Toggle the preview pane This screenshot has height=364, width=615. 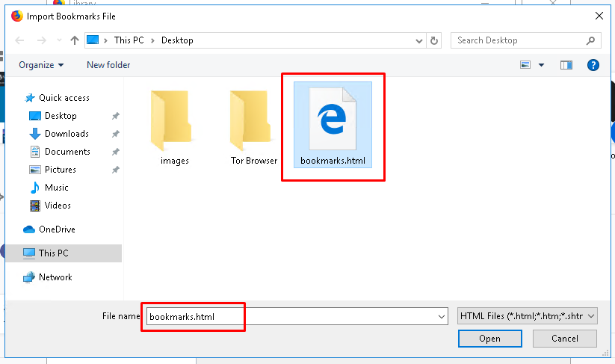pyautogui.click(x=566, y=65)
